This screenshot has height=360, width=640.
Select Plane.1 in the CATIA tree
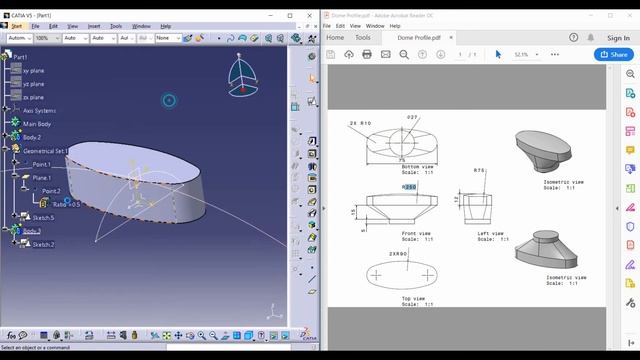click(x=42, y=178)
